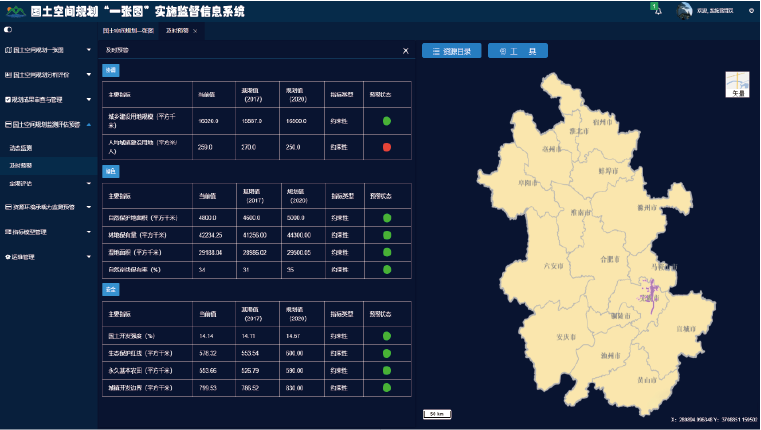761x430 pixels.
Task: Click green status dot for 永久基本农田
Action: coord(386,371)
